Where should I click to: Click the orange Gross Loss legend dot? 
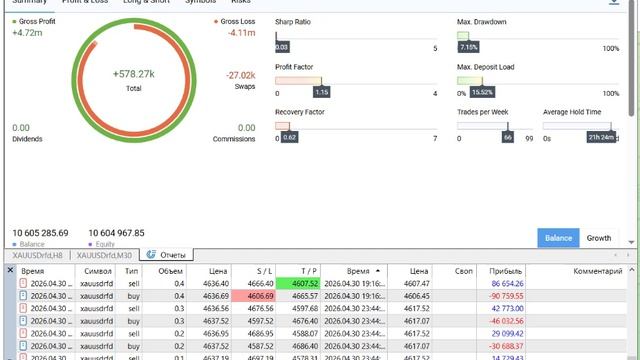pyautogui.click(x=216, y=22)
